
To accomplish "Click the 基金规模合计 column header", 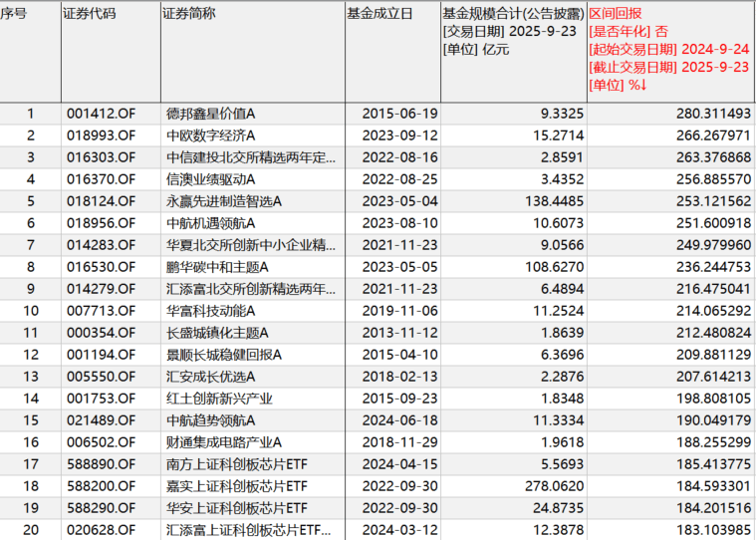I will point(513,14).
